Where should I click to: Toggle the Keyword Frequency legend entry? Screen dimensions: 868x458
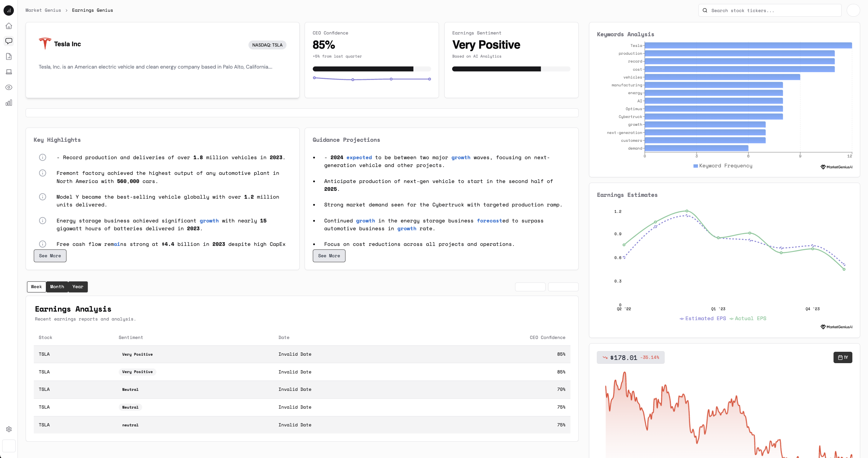pyautogui.click(x=723, y=166)
